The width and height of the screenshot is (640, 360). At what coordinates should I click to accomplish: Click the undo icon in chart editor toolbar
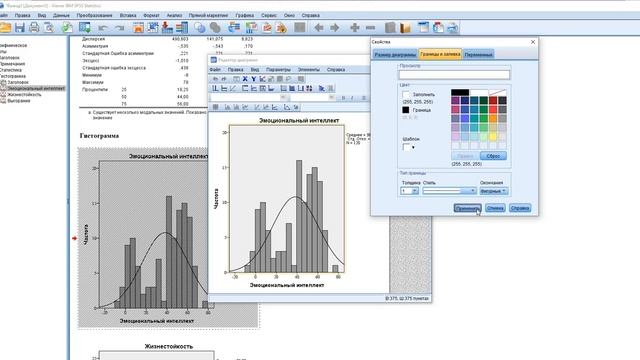pyautogui.click(x=216, y=79)
